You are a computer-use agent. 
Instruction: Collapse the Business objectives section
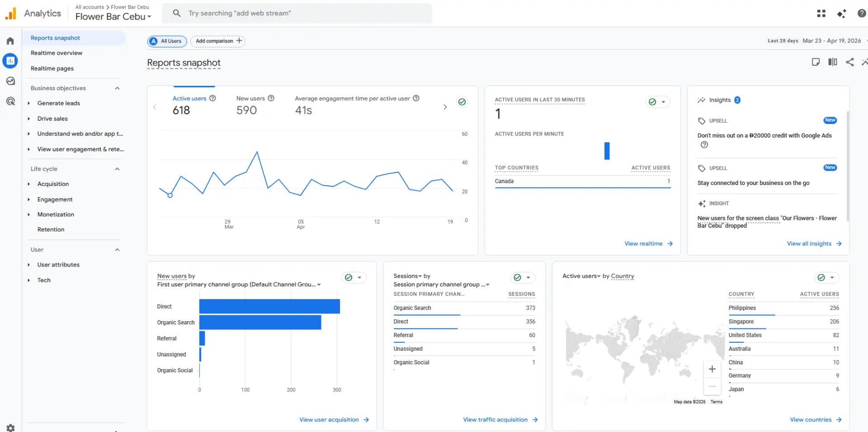coord(117,88)
